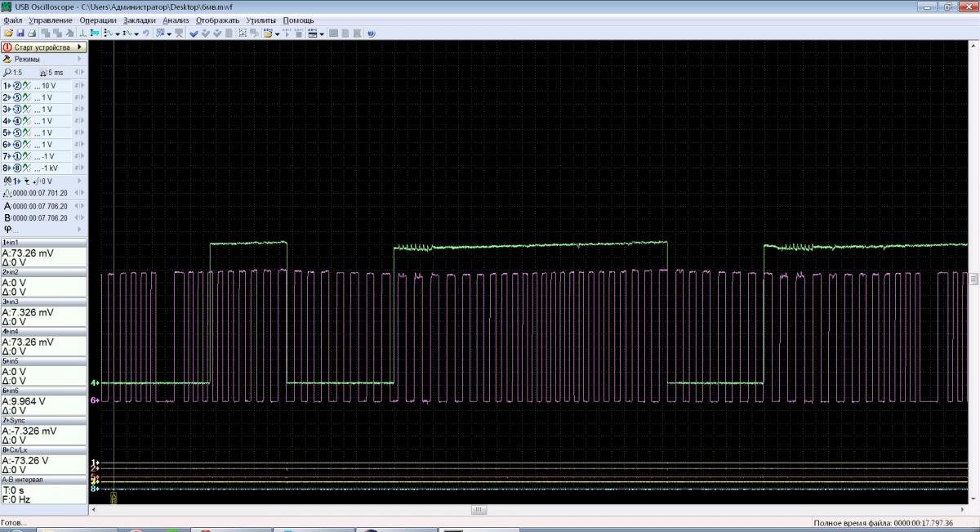
Task: Open the Анализ menu
Action: (176, 20)
